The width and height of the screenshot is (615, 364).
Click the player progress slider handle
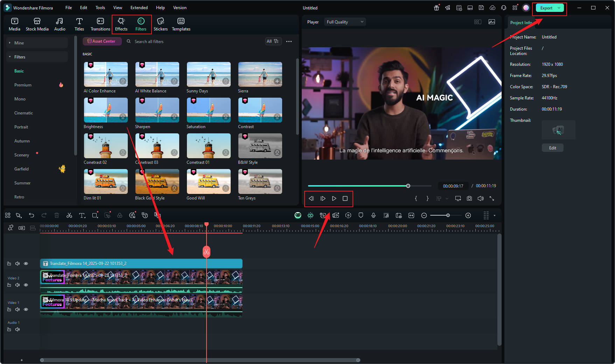tap(408, 186)
